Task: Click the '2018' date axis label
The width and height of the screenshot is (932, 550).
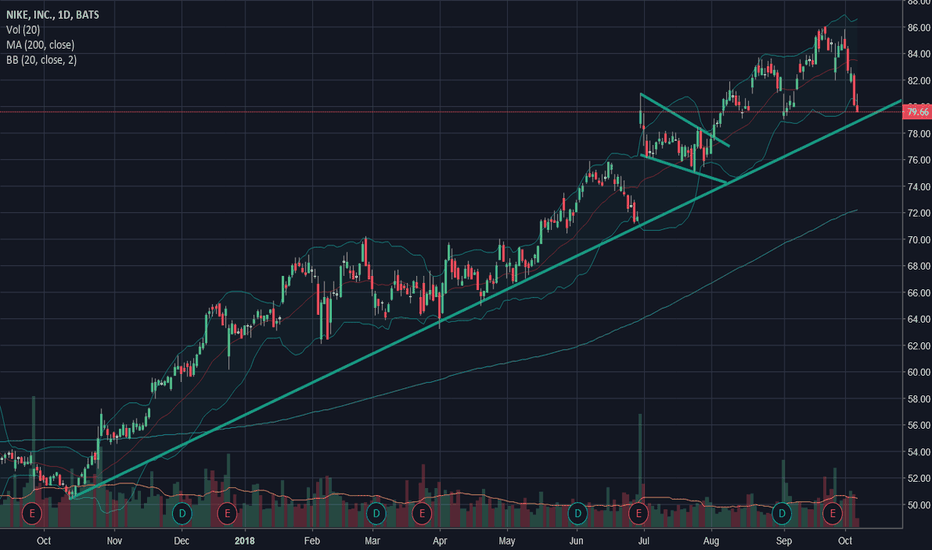Action: pos(244,540)
